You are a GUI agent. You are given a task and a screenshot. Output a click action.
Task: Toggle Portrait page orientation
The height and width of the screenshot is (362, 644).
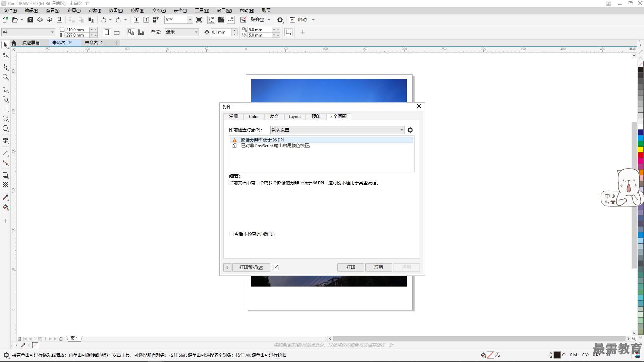107,32
